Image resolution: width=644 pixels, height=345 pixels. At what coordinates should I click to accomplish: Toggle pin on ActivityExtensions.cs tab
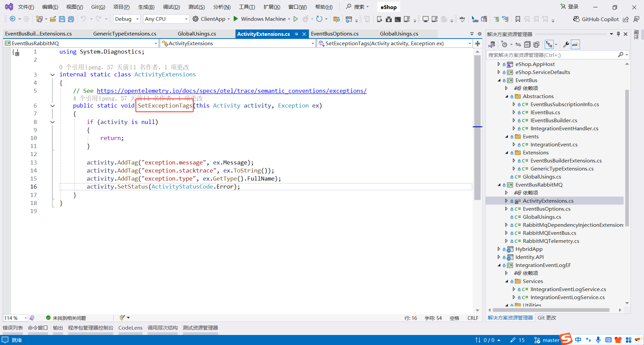pos(297,34)
